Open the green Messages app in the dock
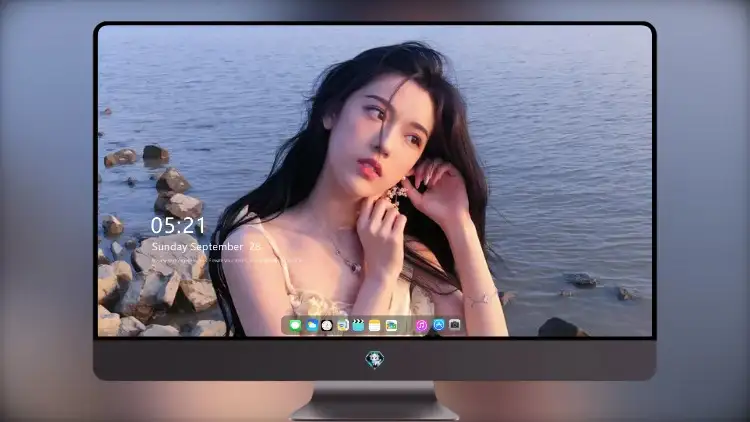Viewport: 750px width, 422px height. [295, 326]
